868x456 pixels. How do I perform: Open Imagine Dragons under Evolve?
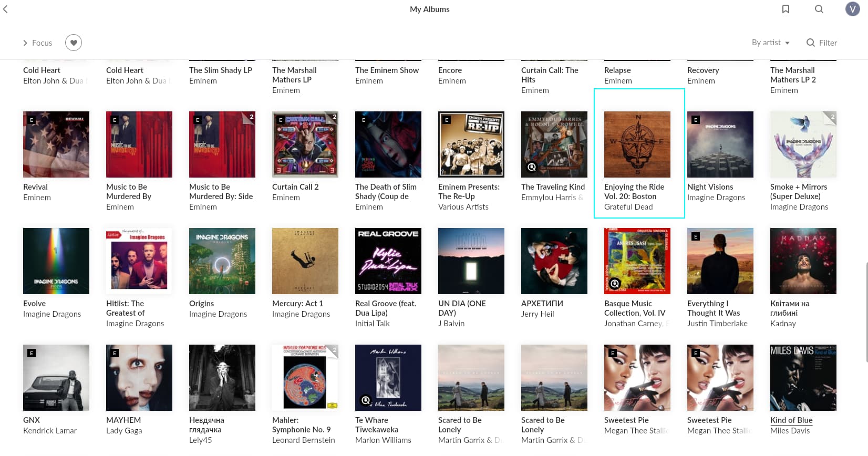(x=52, y=314)
